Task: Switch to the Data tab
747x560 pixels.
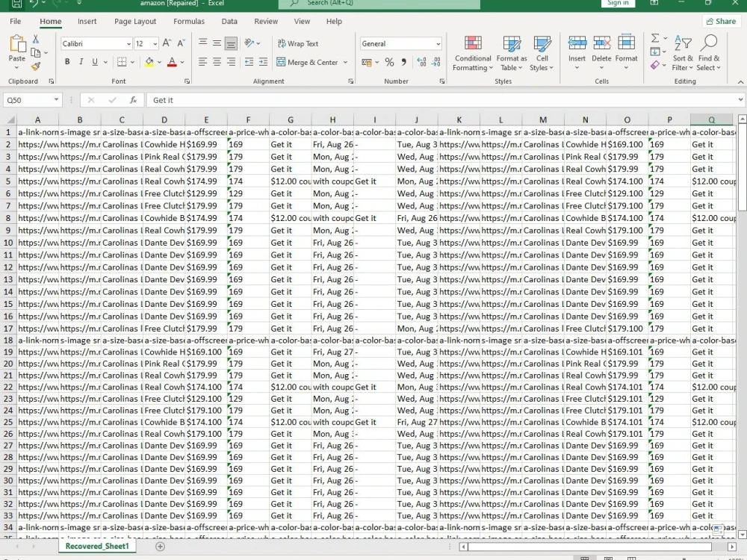Action: 229,22
